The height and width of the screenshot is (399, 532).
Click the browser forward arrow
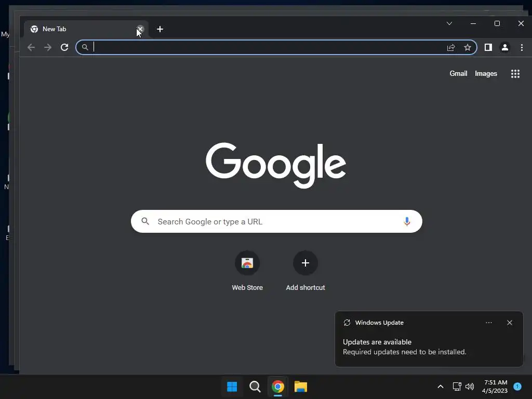point(48,47)
